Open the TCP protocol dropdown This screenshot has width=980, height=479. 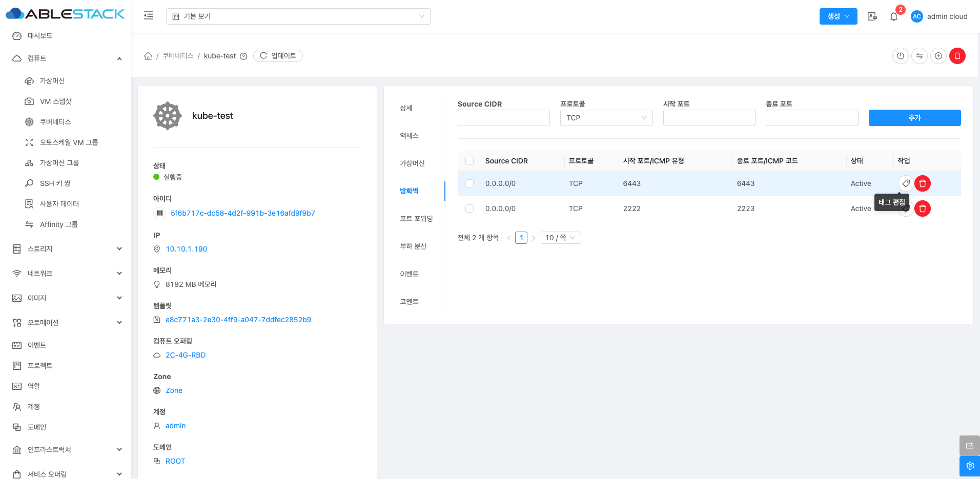point(606,118)
